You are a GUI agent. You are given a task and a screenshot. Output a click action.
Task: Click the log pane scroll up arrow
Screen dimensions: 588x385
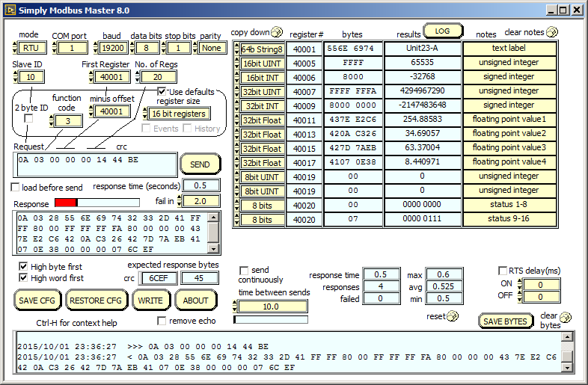coord(567,336)
